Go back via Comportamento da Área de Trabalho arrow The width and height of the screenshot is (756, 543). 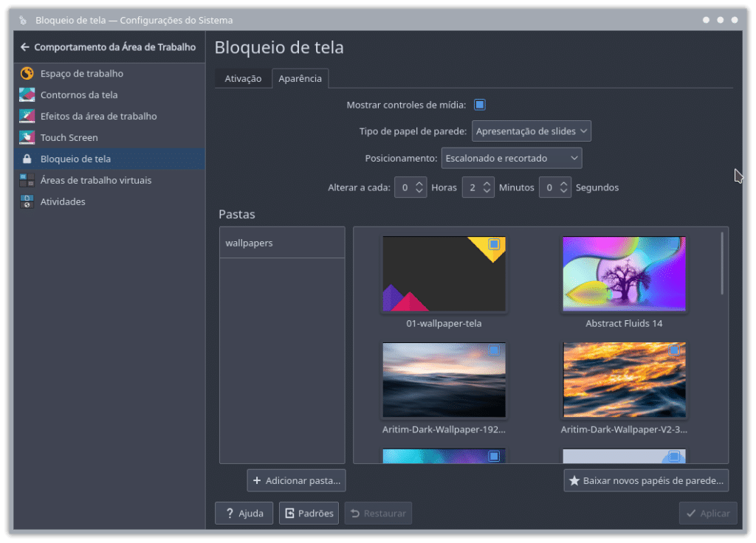pos(25,47)
